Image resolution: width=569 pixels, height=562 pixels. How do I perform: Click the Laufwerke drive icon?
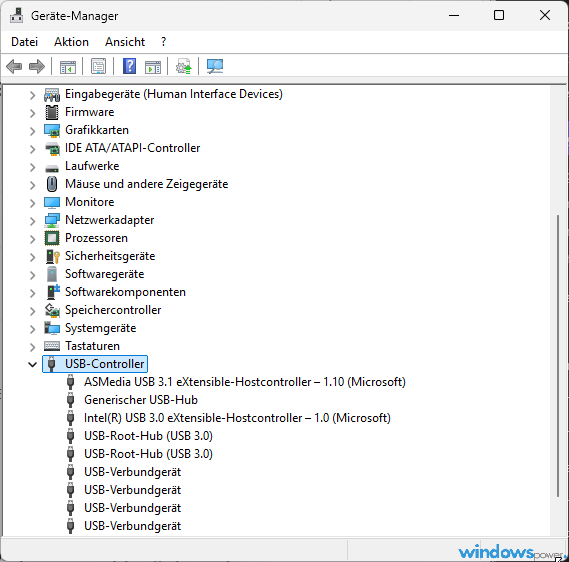click(x=52, y=168)
